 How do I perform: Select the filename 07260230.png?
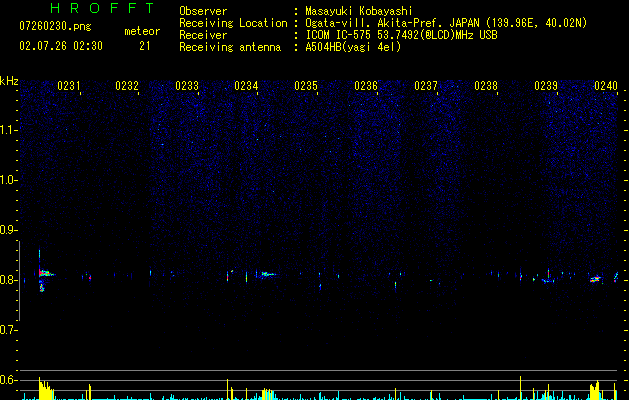(55, 26)
